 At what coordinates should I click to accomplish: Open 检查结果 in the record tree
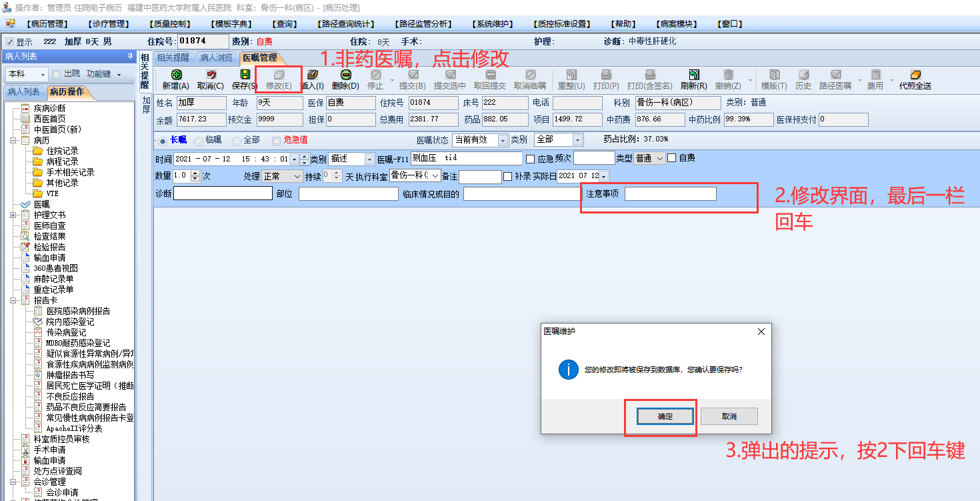[x=50, y=236]
